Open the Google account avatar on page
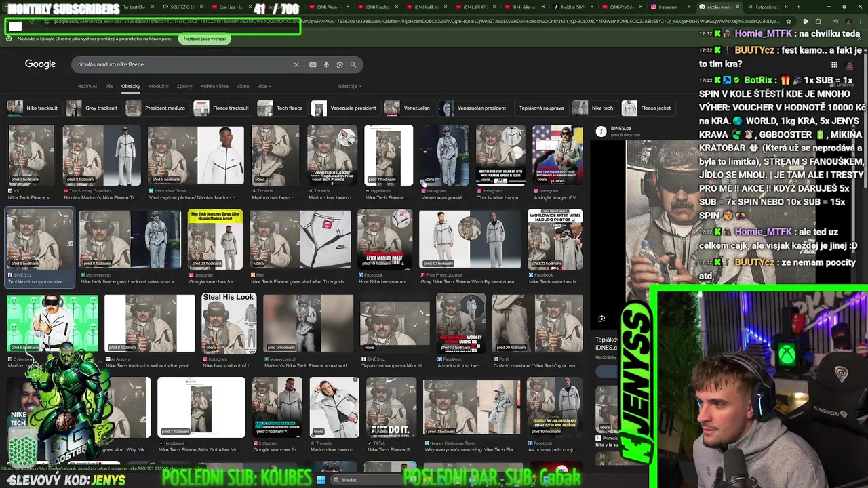The image size is (868, 488). point(850,65)
